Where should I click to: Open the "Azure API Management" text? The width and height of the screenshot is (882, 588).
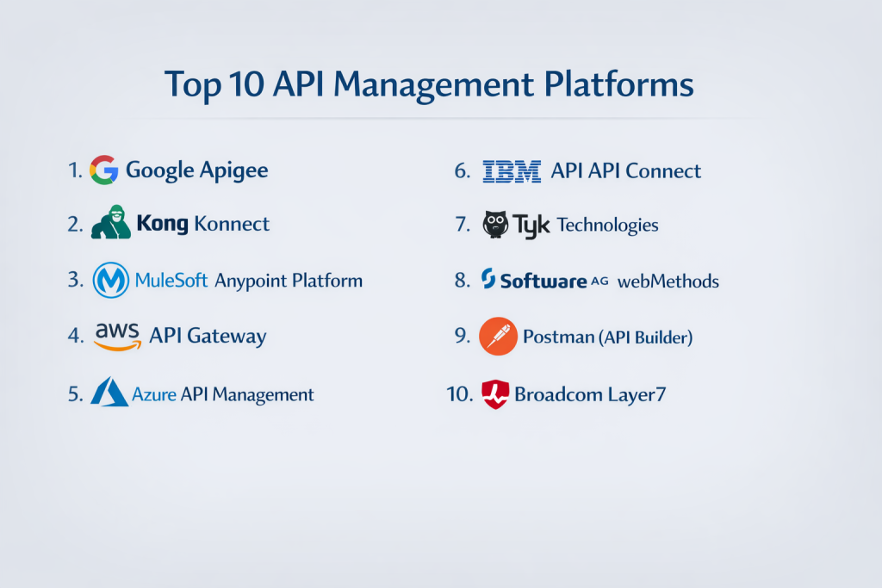pos(223,394)
